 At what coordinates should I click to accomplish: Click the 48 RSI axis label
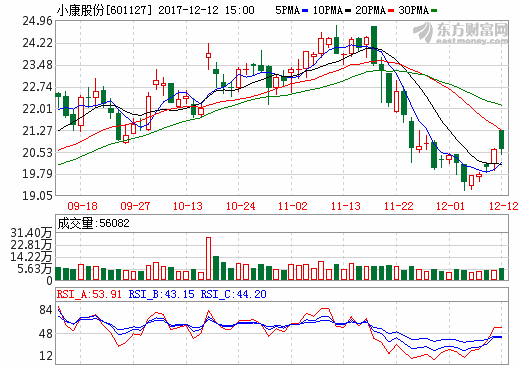tap(46, 334)
